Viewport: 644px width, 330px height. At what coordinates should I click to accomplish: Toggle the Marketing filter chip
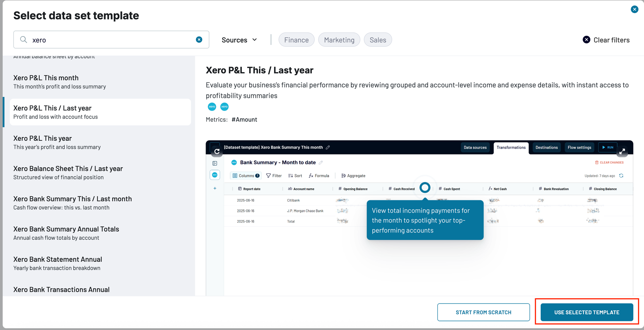tap(339, 40)
